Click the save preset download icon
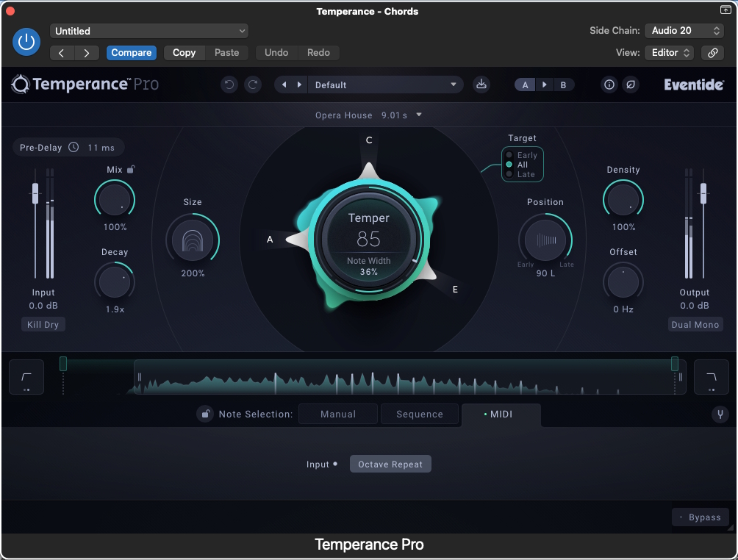This screenshot has height=560, width=738. point(481,85)
